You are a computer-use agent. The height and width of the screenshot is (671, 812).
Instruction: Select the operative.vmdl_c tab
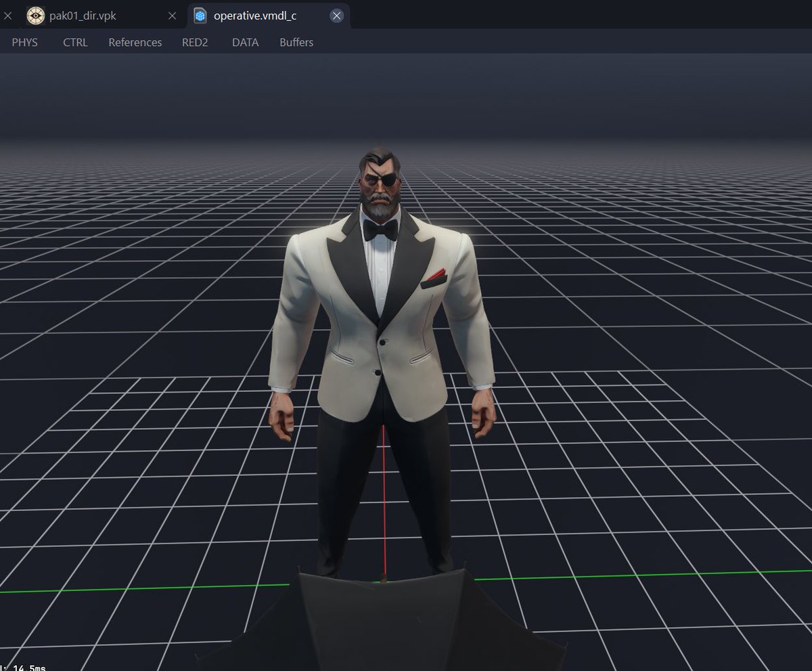tap(269, 16)
